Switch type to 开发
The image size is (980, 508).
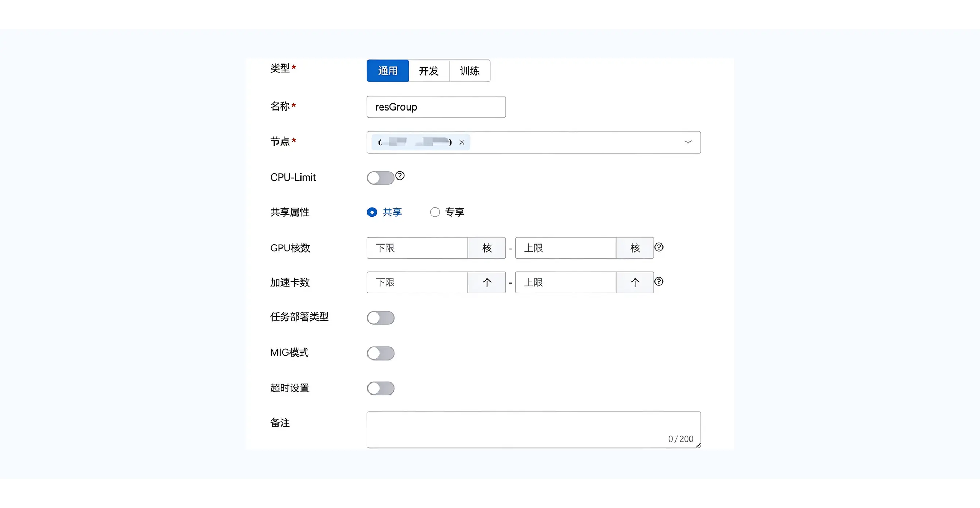click(429, 71)
